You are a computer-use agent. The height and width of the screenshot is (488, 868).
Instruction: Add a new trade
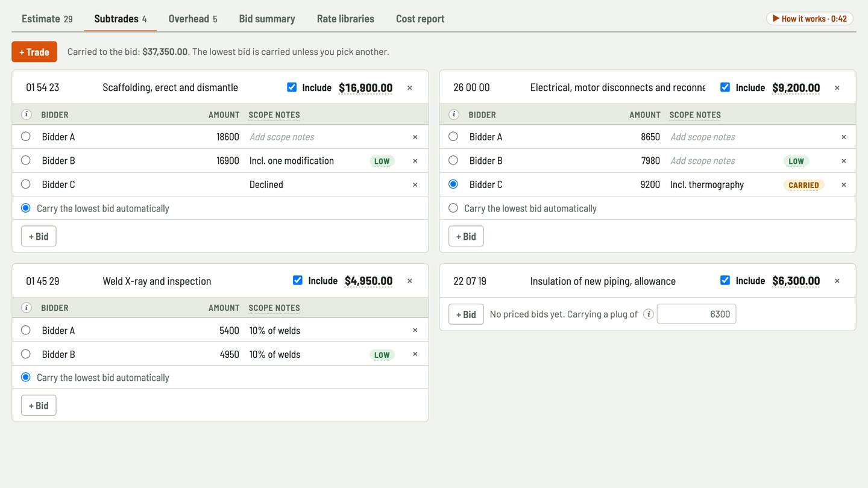coord(34,52)
